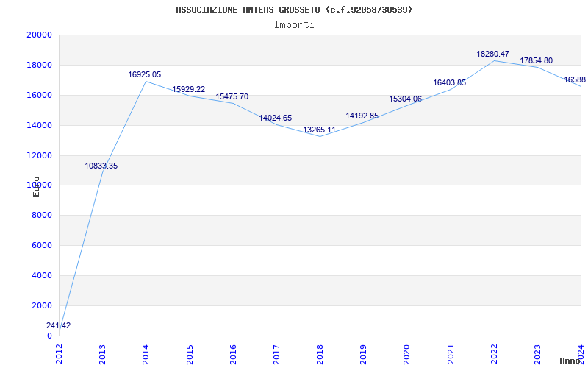Click the 2014 x-axis year label
The image size is (588, 368).
click(x=146, y=354)
